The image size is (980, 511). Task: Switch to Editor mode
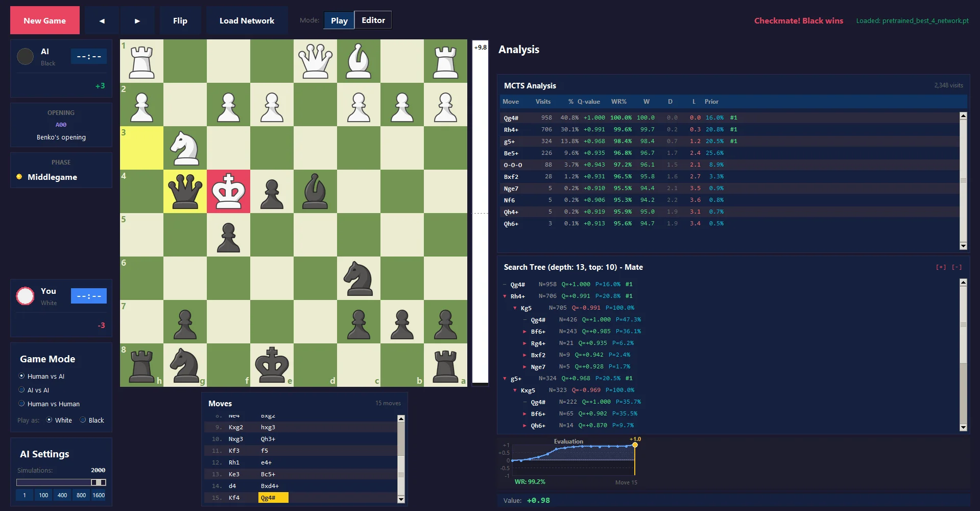pyautogui.click(x=373, y=20)
